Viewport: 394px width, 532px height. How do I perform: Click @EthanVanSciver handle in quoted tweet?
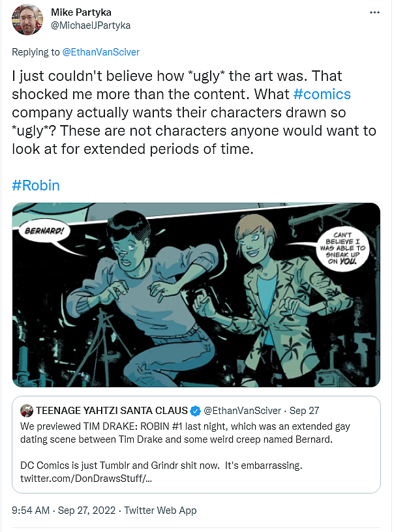pyautogui.click(x=243, y=411)
